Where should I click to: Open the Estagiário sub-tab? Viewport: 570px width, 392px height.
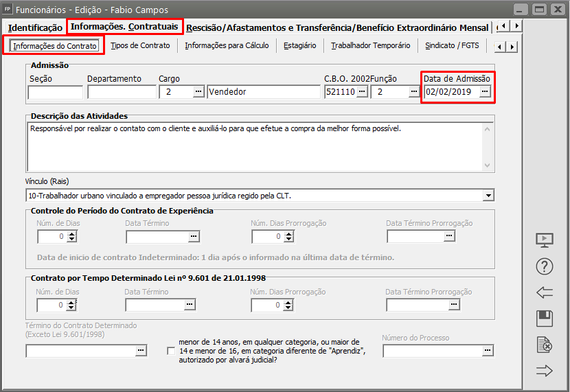click(300, 45)
